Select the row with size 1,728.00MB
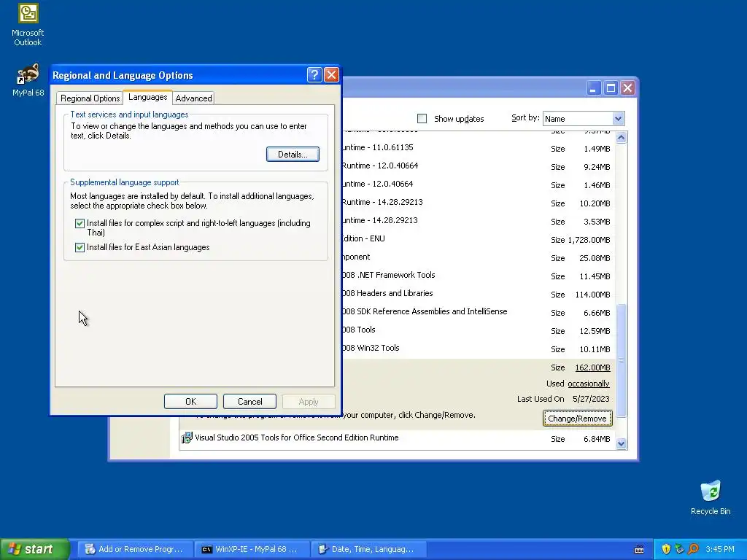The height and width of the screenshot is (560, 747). point(479,239)
